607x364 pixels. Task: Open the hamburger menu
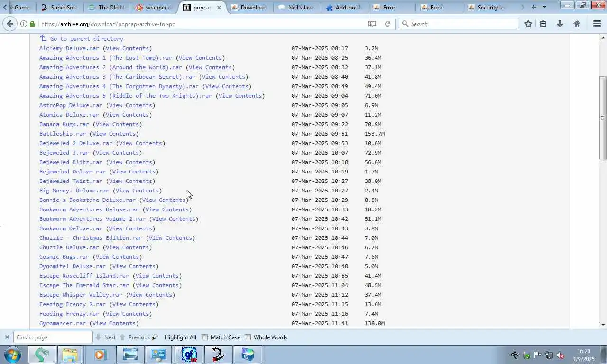pos(597,24)
